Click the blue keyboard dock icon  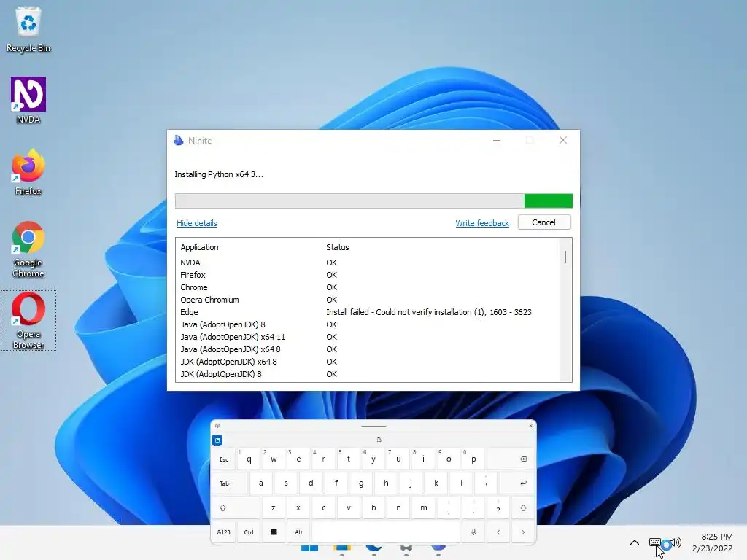[217, 440]
